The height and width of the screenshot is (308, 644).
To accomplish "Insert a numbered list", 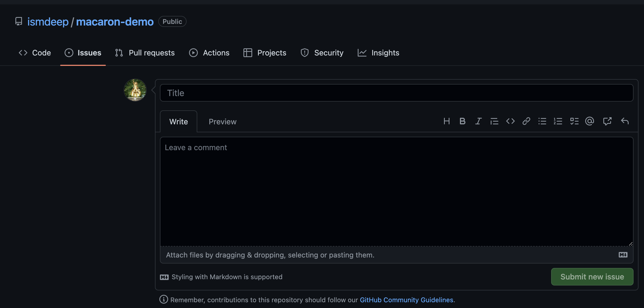I will pos(558,121).
